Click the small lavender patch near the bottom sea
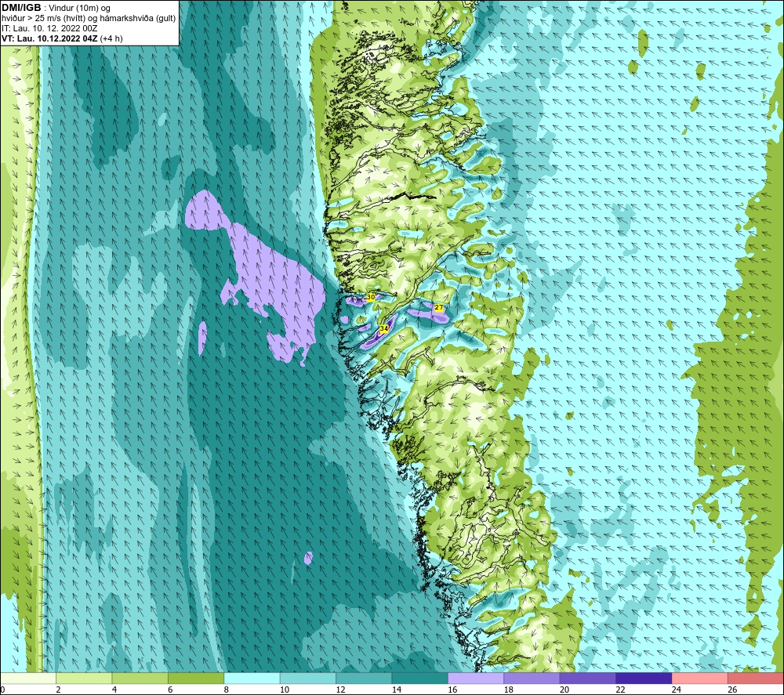The width and height of the screenshot is (784, 695). [308, 558]
